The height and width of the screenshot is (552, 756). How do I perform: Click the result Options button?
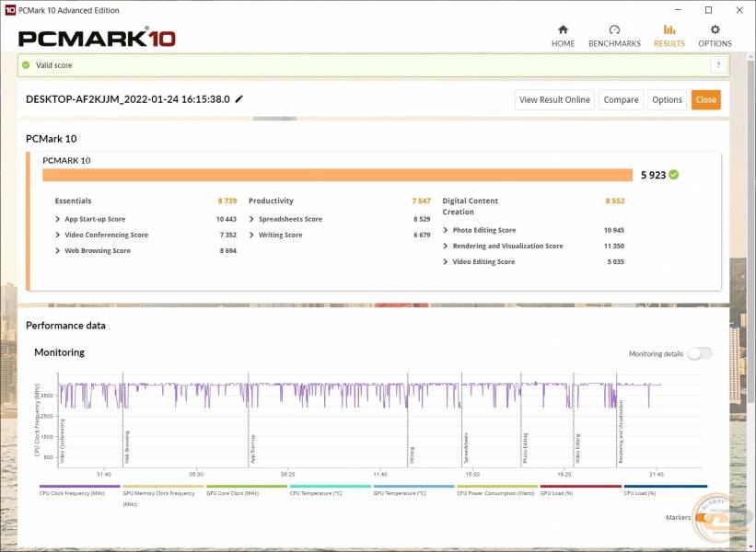click(667, 99)
